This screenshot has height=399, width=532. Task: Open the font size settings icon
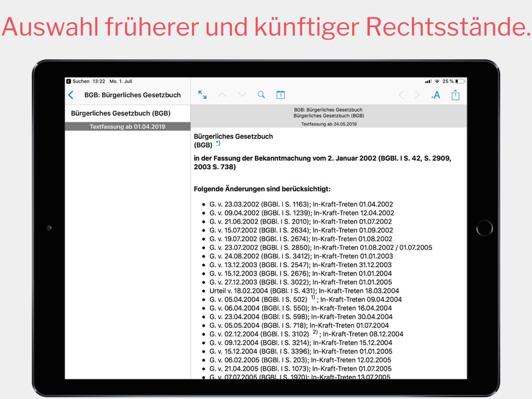(436, 95)
